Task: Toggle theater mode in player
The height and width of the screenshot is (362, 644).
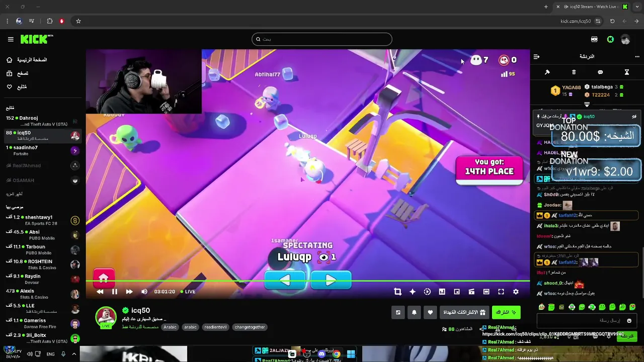Action: pyautogui.click(x=486, y=292)
